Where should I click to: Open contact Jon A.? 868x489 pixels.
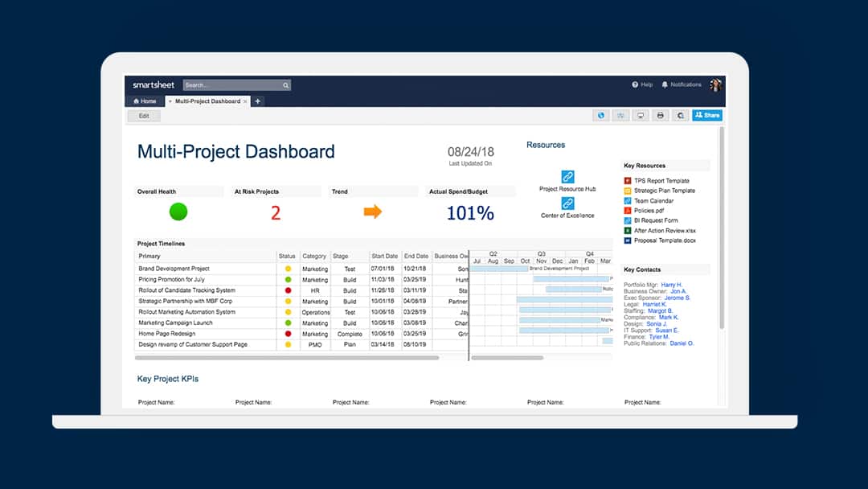click(x=678, y=291)
